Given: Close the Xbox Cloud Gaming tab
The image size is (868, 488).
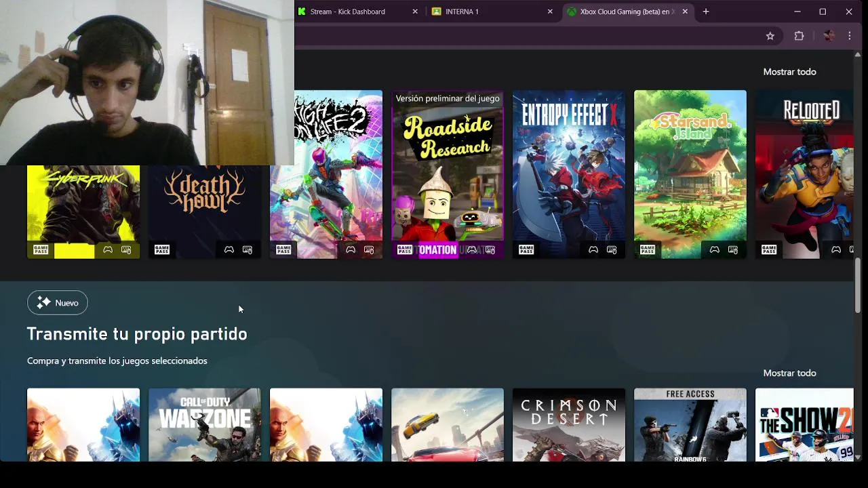Looking at the screenshot, I should click(x=685, y=12).
